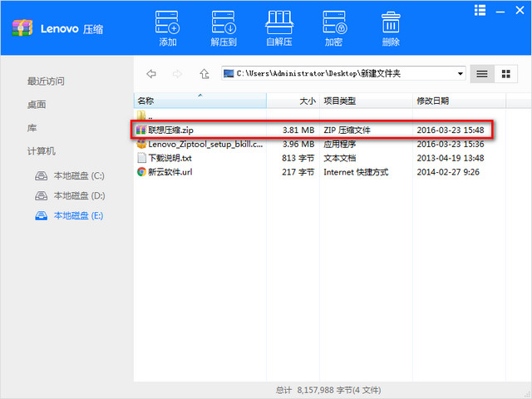Click the 文本文档 type cell
The image size is (532, 399).
click(340, 158)
